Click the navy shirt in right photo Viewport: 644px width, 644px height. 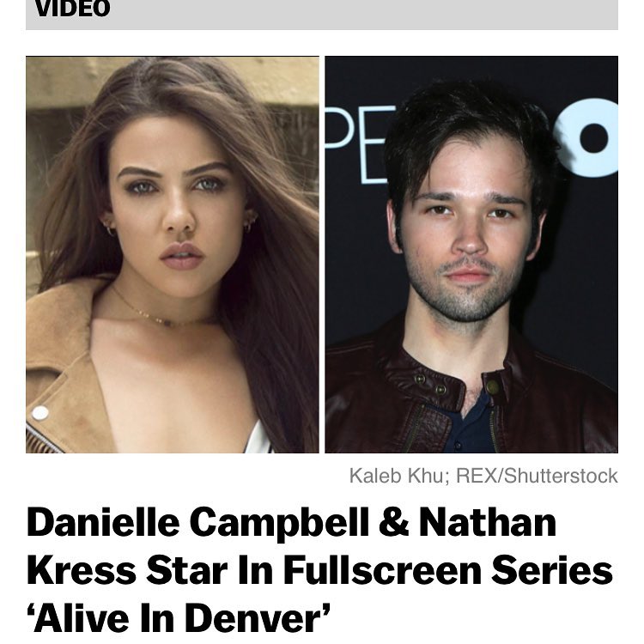click(x=470, y=427)
